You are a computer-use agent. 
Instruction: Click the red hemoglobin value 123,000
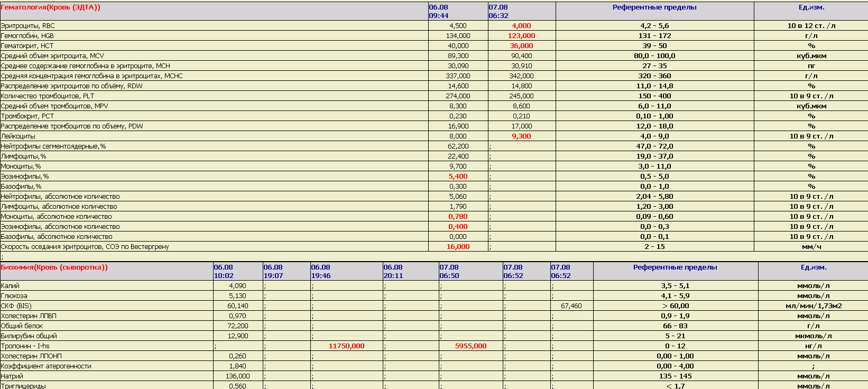coord(521,36)
